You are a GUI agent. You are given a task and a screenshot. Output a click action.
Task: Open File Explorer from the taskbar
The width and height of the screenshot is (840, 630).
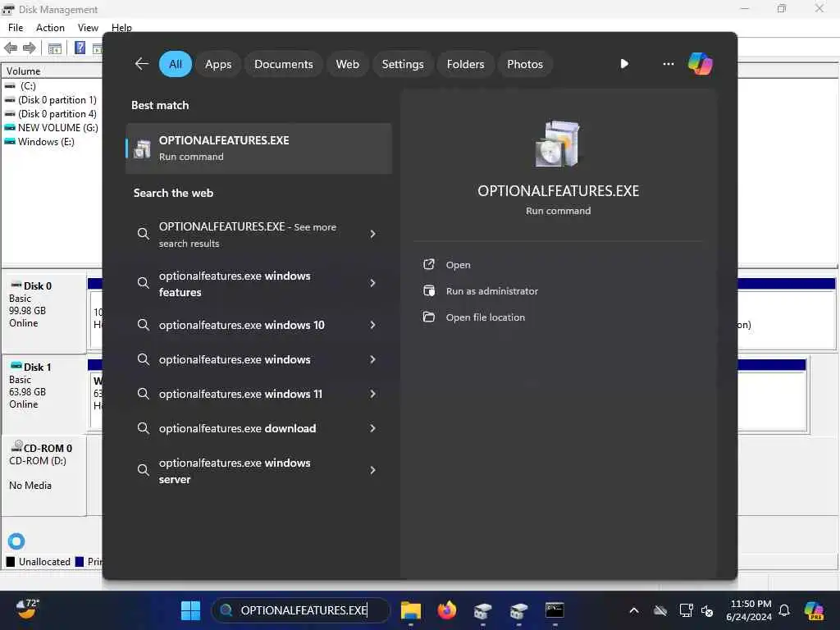411,610
